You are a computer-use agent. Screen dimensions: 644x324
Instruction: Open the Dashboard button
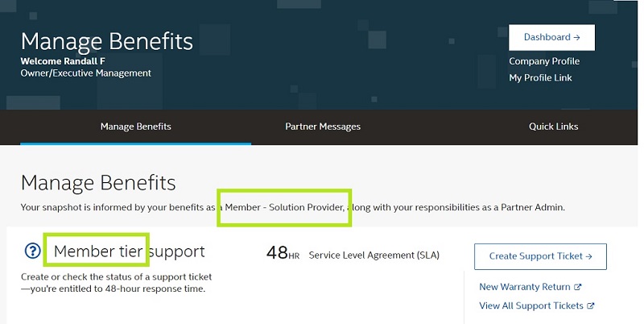551,37
